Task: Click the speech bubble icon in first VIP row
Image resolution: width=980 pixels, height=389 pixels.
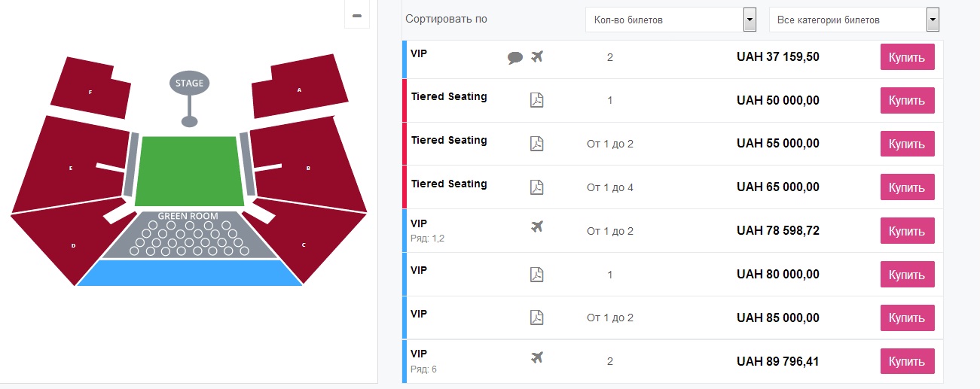Action: click(x=515, y=58)
